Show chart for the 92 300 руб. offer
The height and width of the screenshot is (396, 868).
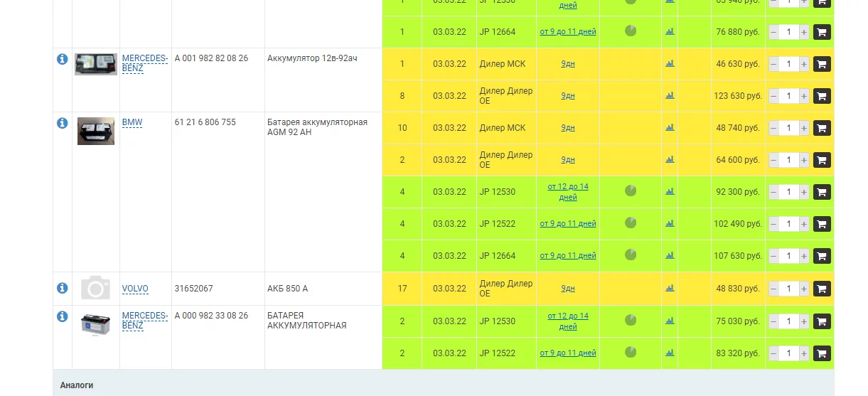(x=670, y=191)
